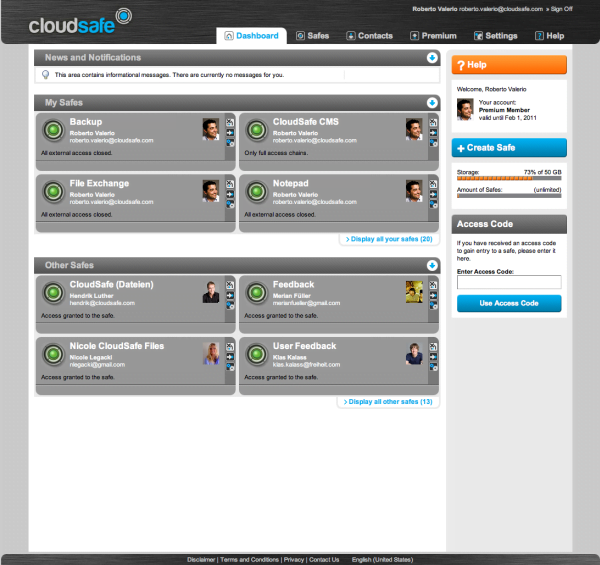The height and width of the screenshot is (565, 600).
Task: Click the bottom gear icon on CloudSafe (Dateien) safe
Action: click(230, 305)
